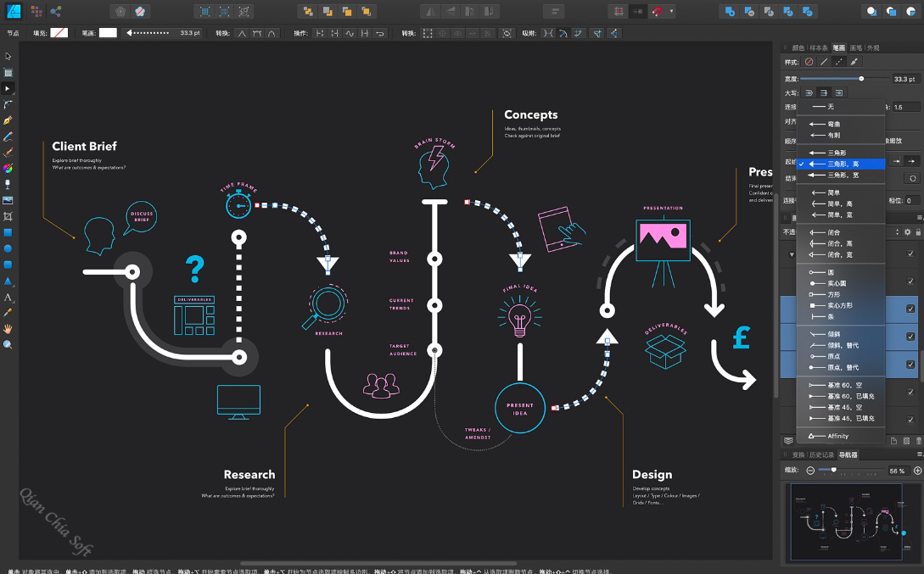
Task: Choose 无 arrowhead option
Action: 841,107
